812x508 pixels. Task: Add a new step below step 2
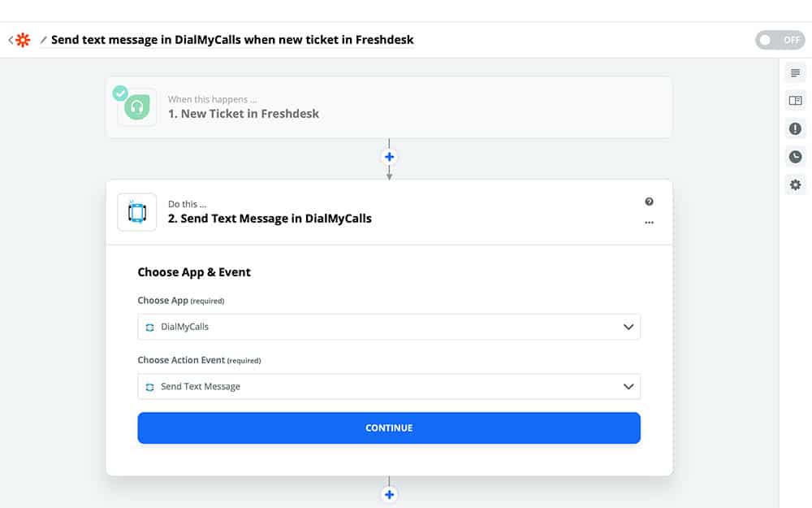(x=389, y=494)
